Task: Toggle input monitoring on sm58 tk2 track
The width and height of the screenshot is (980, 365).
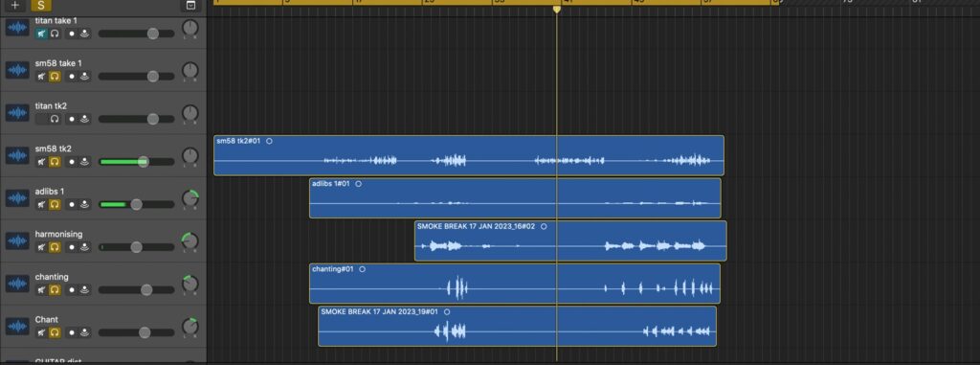Action: pos(84,162)
